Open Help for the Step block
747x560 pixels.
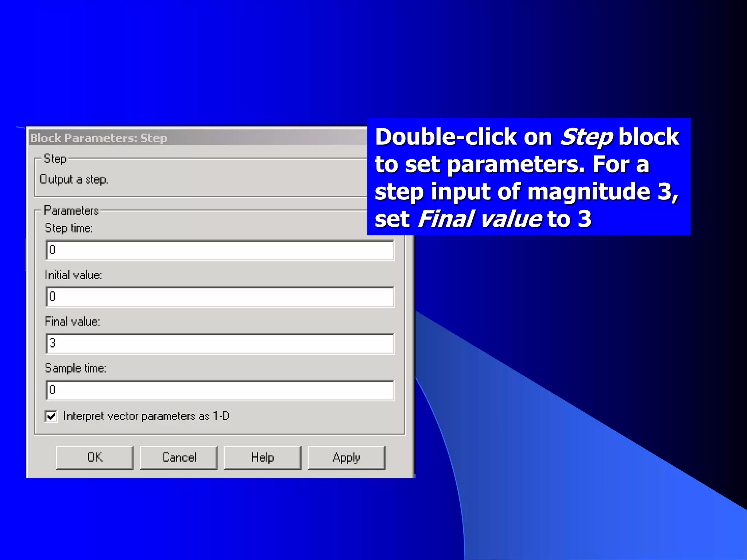262,458
